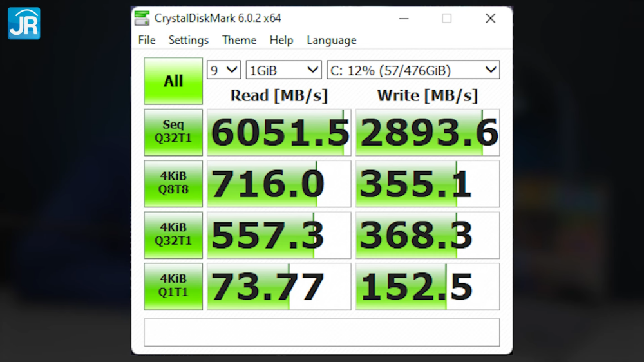Maximize the CrystalDiskMark window
The height and width of the screenshot is (362, 644).
447,19
